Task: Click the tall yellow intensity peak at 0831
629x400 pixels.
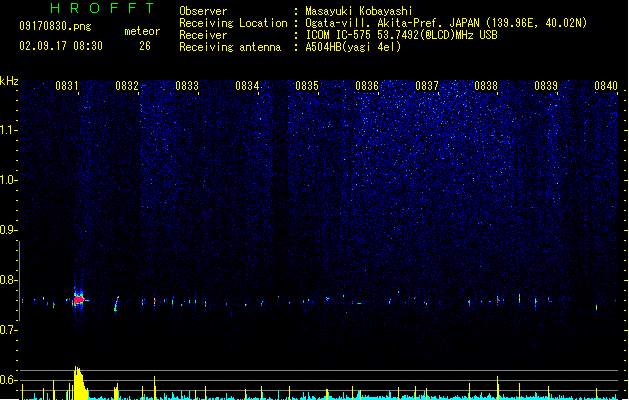Action: tap(80, 383)
